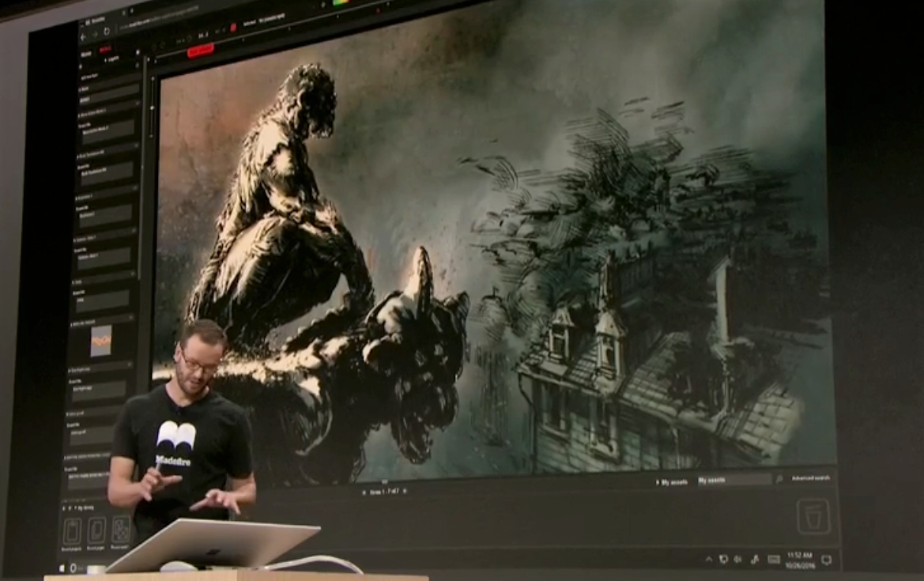
Task: Click the second asset-type icon in bottom-left panel
Action: tap(96, 530)
